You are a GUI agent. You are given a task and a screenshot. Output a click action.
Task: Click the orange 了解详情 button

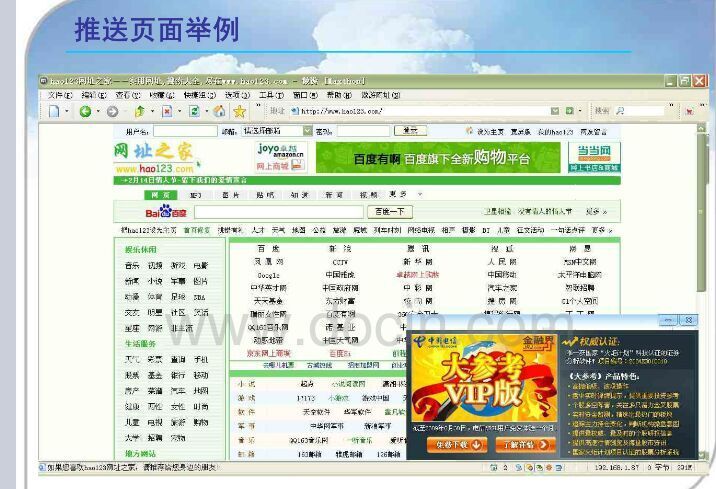(x=526, y=444)
